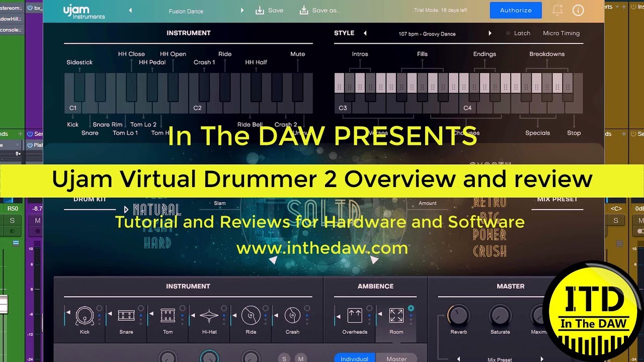Viewport: 644px width, 362px height.
Task: Click the Authorize button
Action: [516, 10]
